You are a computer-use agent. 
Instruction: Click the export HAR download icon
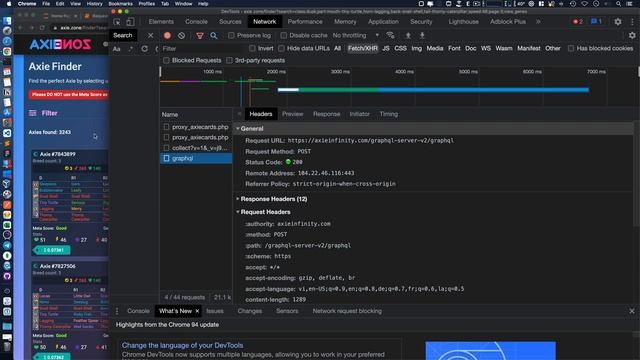point(422,36)
